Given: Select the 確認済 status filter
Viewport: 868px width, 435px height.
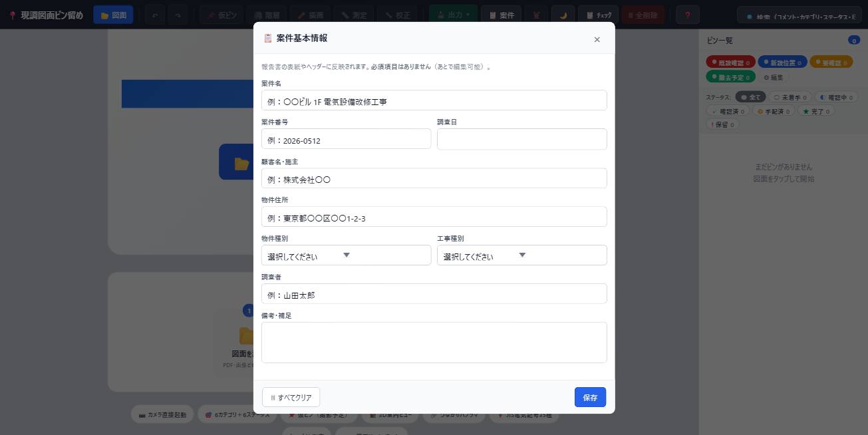Looking at the screenshot, I should click(728, 111).
